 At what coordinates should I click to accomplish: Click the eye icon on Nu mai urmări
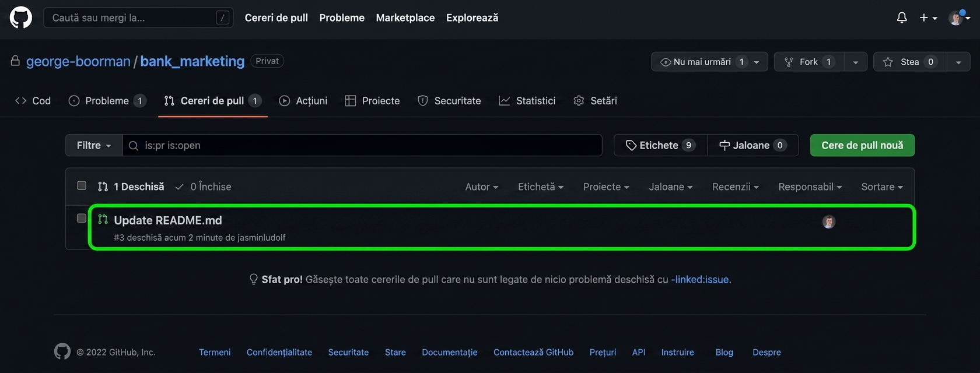[665, 62]
